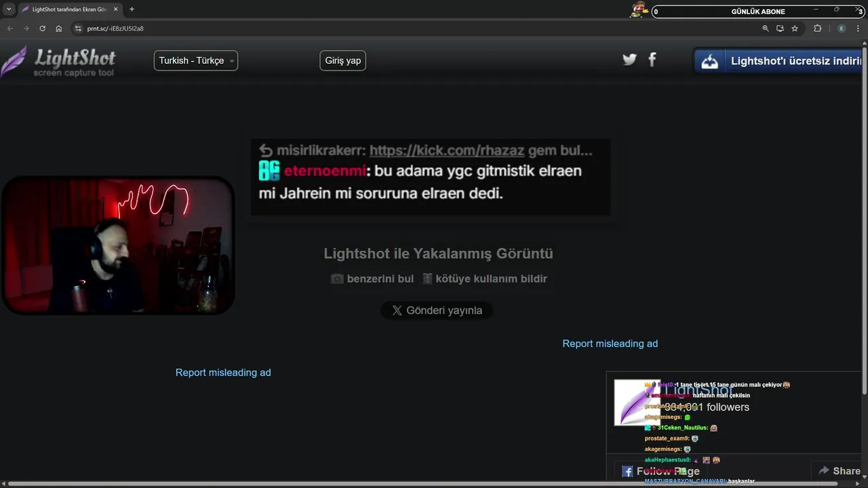Bookmark this page with the star

coord(795,28)
